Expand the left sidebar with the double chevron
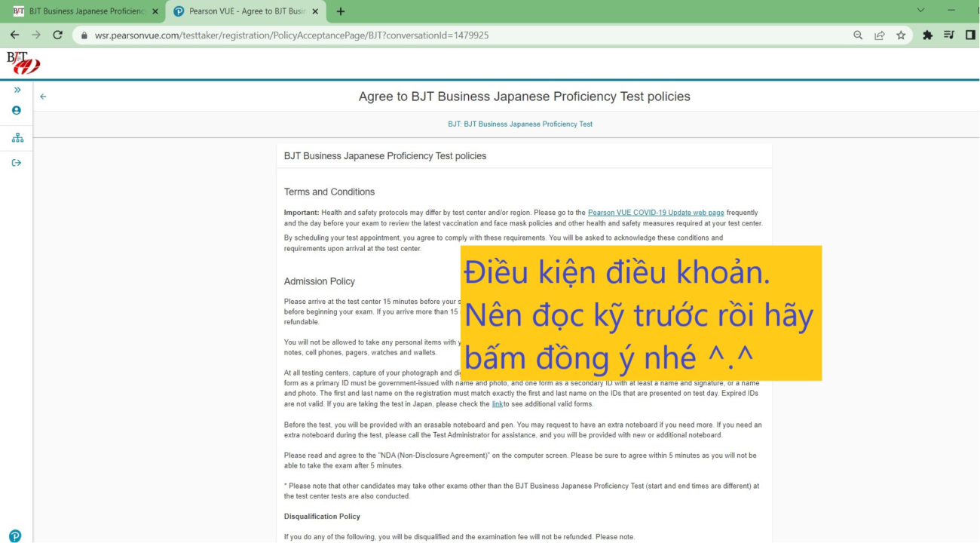Image resolution: width=980 pixels, height=543 pixels. coord(17,90)
